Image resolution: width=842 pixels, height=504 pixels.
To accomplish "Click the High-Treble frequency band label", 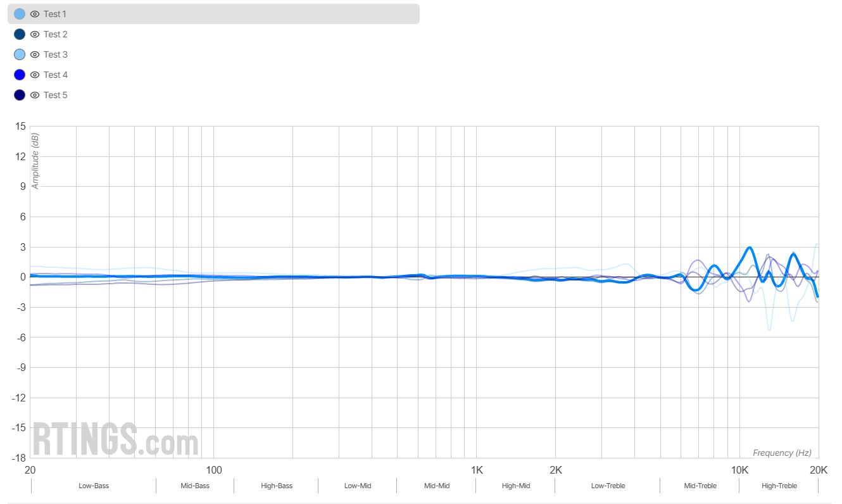I will click(779, 486).
